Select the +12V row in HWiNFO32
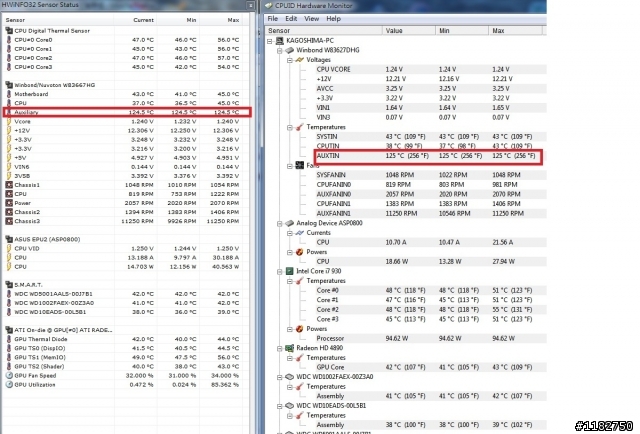640x434 pixels. click(x=126, y=131)
